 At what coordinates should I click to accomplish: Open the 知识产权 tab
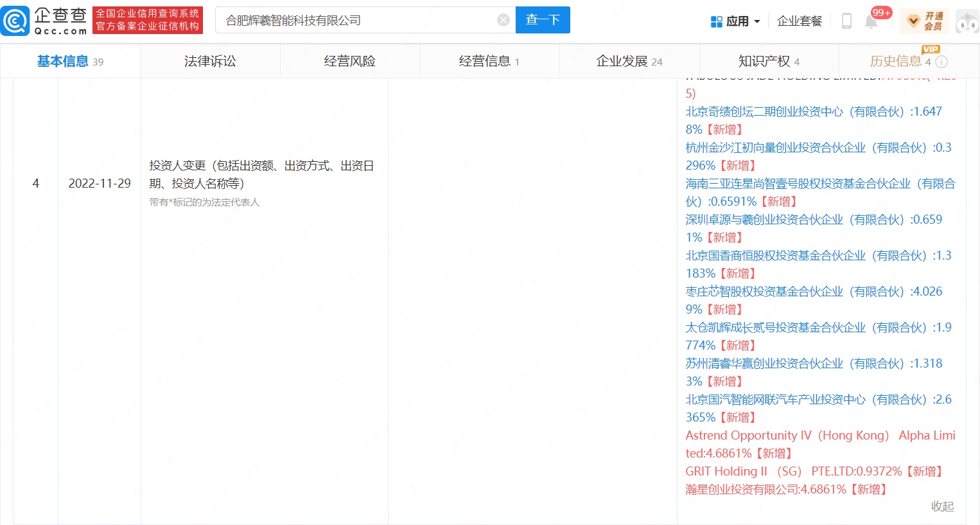(x=764, y=61)
